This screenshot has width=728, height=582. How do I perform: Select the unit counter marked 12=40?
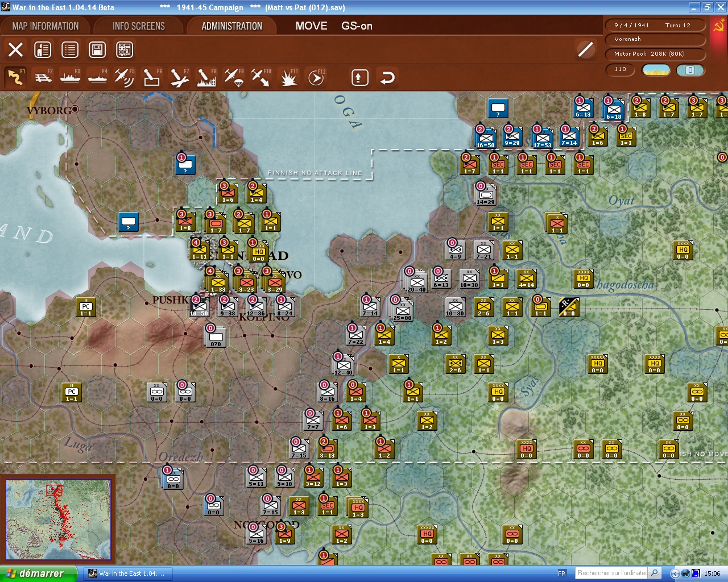point(343,364)
